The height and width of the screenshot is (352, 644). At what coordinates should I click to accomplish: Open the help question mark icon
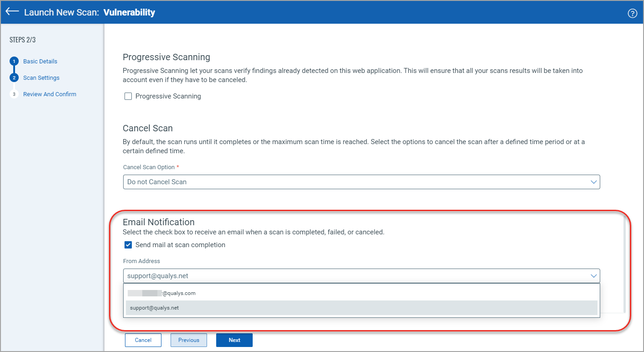[x=632, y=13]
